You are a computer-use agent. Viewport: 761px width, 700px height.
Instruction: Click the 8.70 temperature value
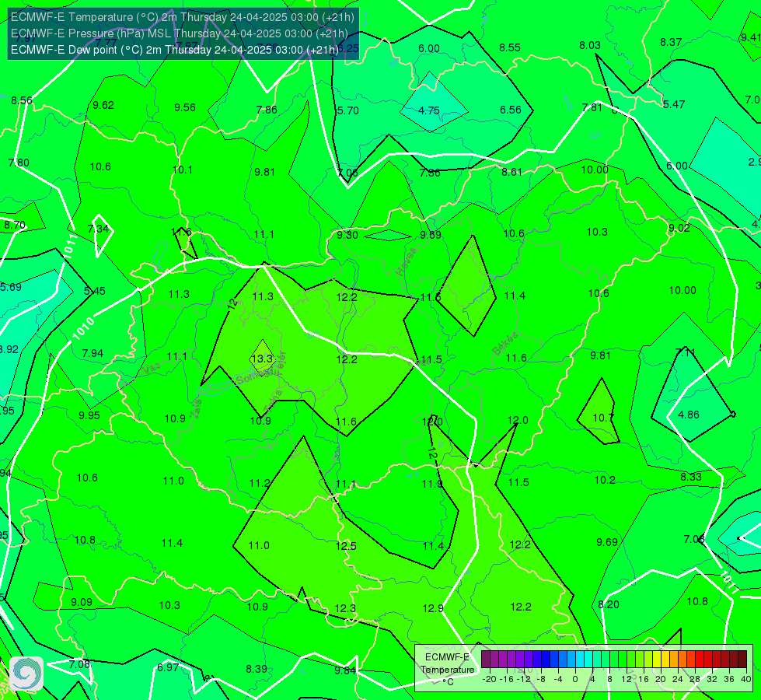click(x=15, y=225)
